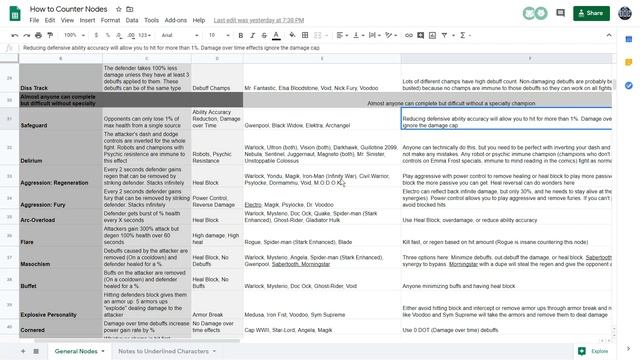Open the text wrapping dropdown
640x360 pixels.
tap(375, 36)
